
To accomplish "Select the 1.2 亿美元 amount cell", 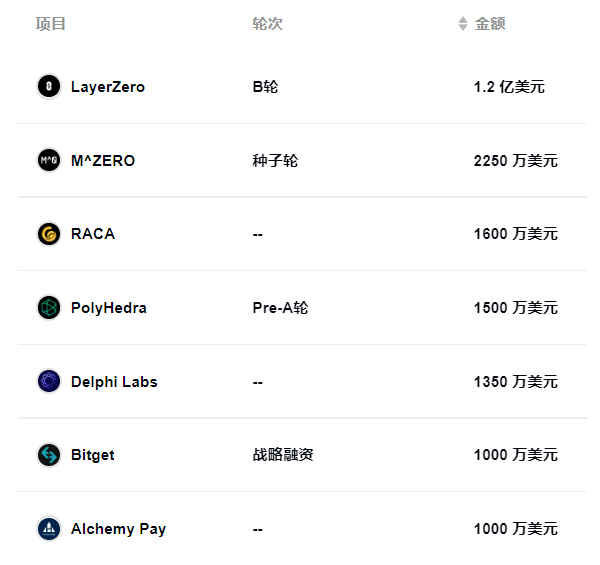I will click(509, 87).
